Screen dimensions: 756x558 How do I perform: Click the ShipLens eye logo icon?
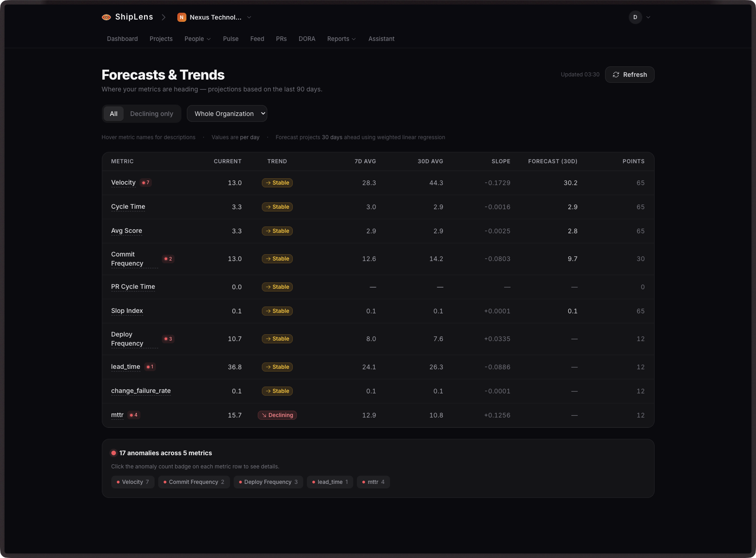tap(106, 17)
